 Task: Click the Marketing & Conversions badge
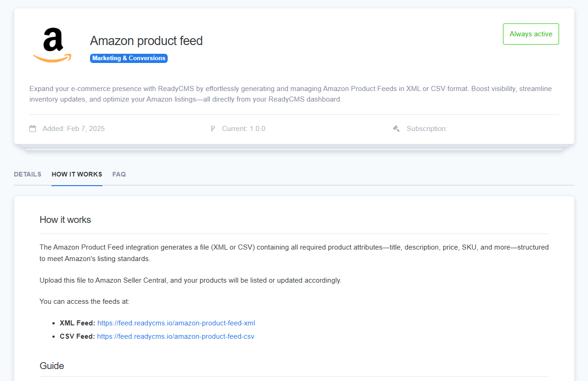(129, 58)
